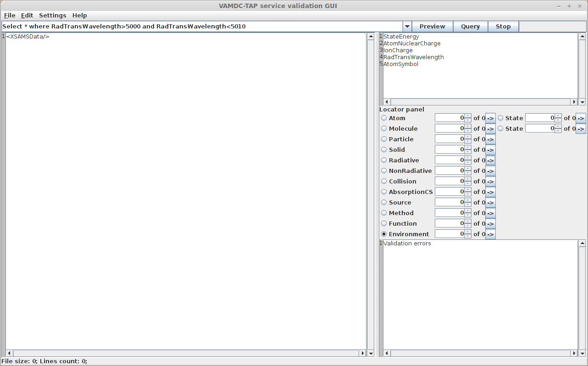
Task: Go to Atom element with arrow button
Action: (x=490, y=118)
